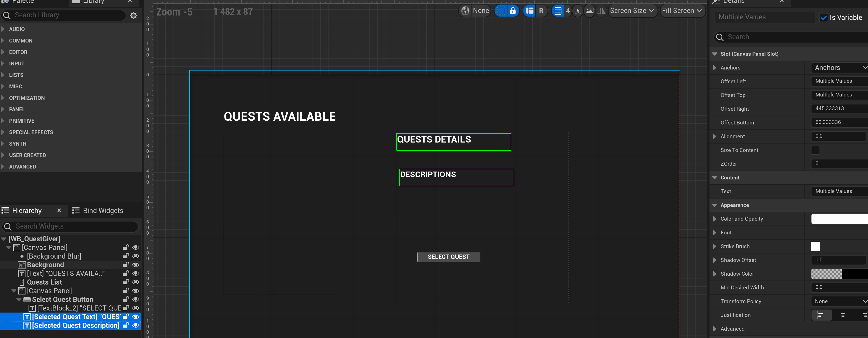Viewport: 868px width, 338px height.
Task: Click the SELECT QUEST button in canvas
Action: tap(449, 257)
